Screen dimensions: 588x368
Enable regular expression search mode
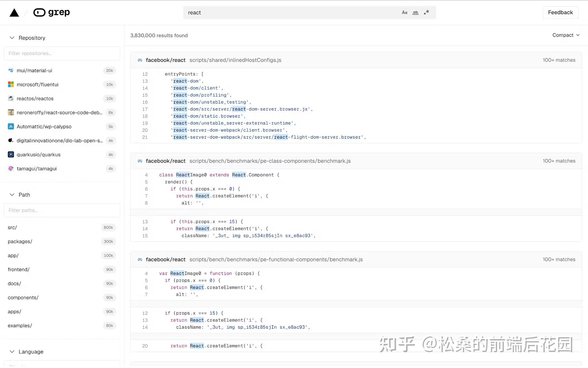click(x=426, y=12)
